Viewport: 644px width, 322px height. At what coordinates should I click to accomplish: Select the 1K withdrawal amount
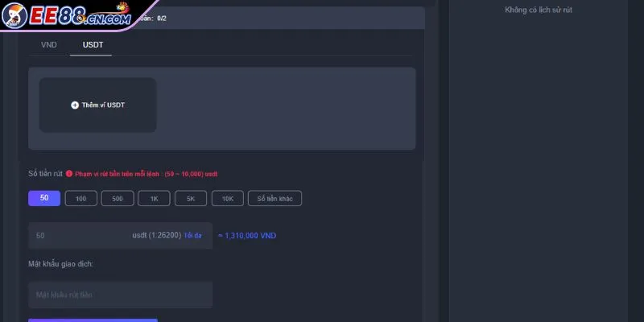154,198
